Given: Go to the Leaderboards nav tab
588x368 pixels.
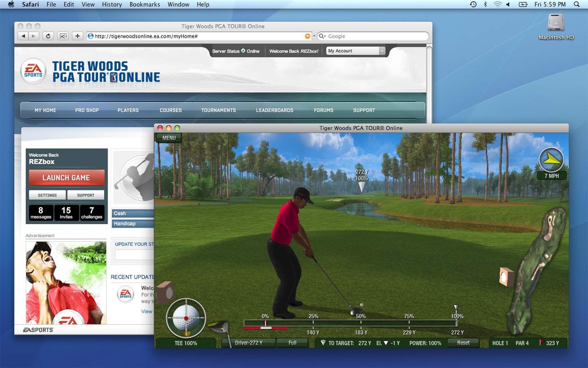Looking at the screenshot, I should pyautogui.click(x=274, y=110).
